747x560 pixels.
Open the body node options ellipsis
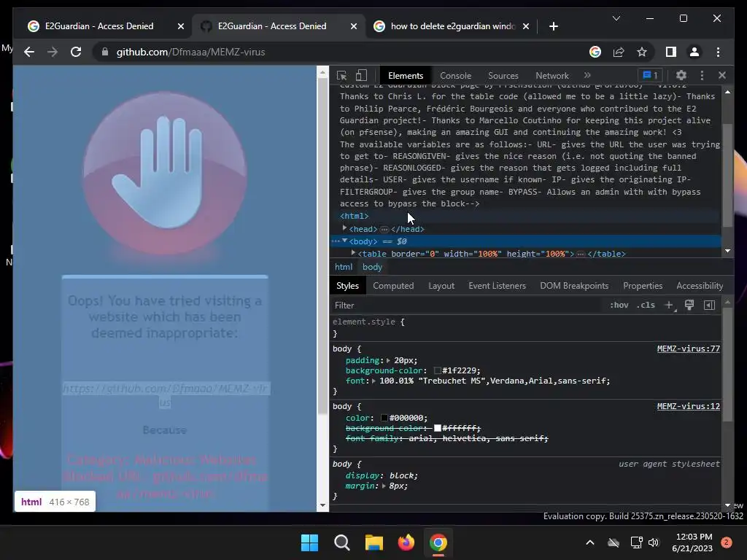coord(336,241)
